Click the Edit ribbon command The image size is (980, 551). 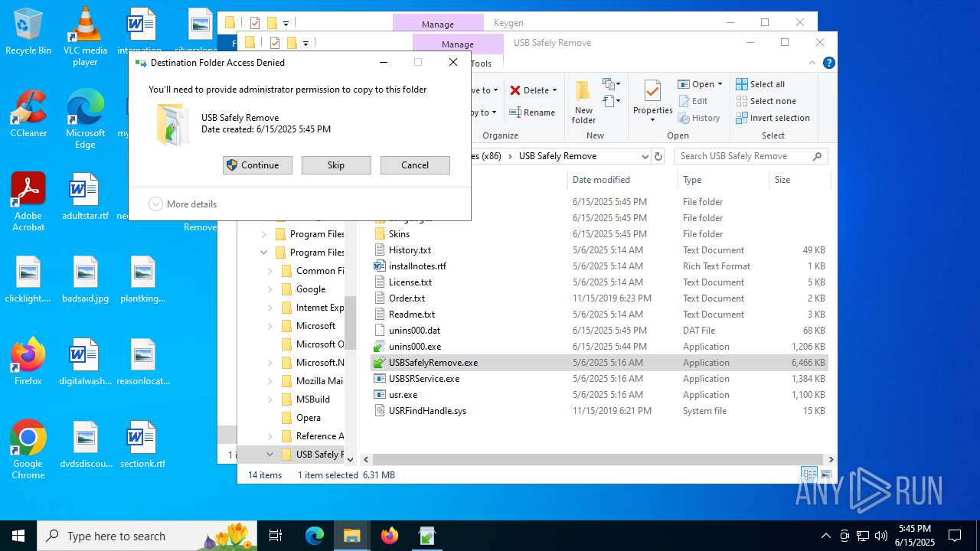coord(693,101)
